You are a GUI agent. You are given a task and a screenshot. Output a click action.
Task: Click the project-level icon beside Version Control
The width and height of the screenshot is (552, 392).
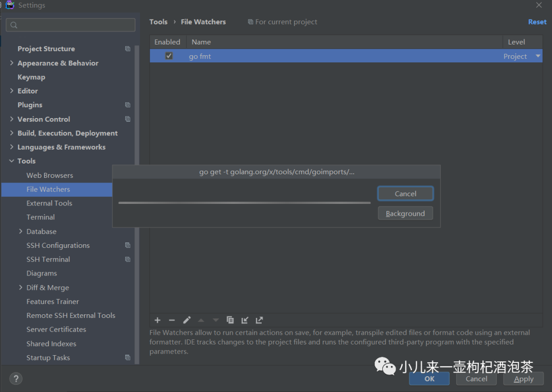coord(128,119)
